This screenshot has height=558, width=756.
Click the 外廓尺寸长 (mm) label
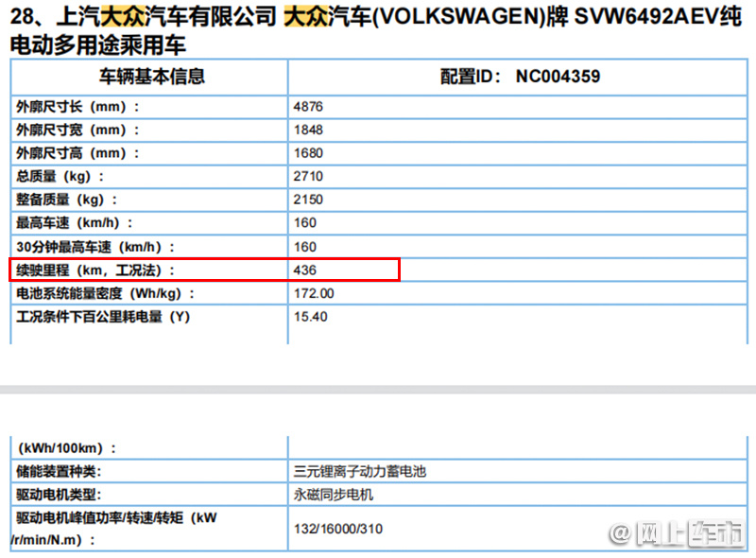point(77,107)
